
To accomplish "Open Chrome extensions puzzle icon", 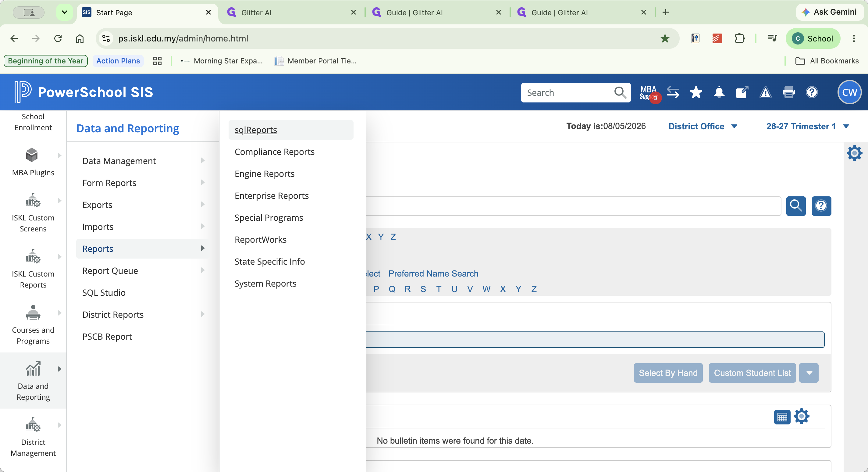I will 739,38.
